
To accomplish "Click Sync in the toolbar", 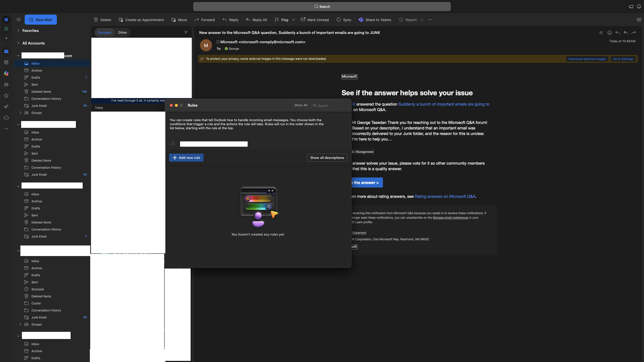I will point(344,20).
